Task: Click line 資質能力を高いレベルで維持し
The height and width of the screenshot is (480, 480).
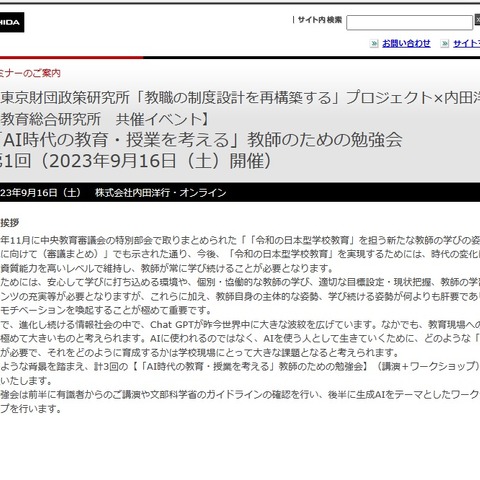Action: 167,268
